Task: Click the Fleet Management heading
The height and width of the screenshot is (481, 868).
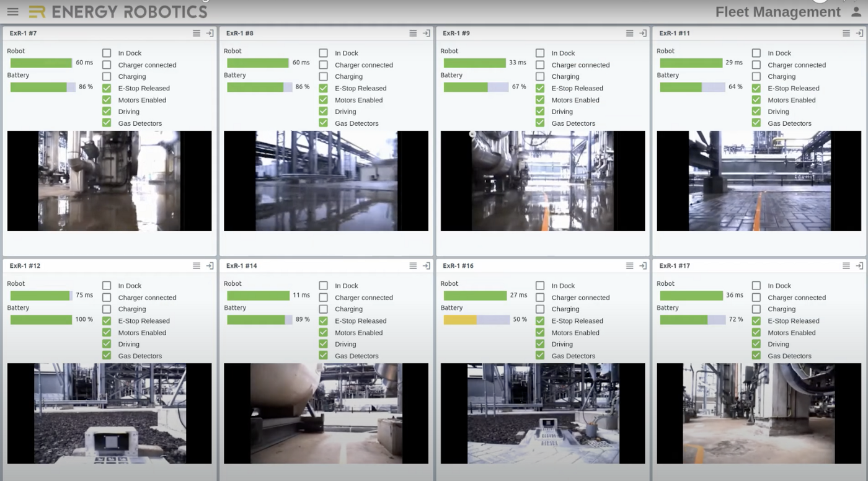Action: (778, 12)
